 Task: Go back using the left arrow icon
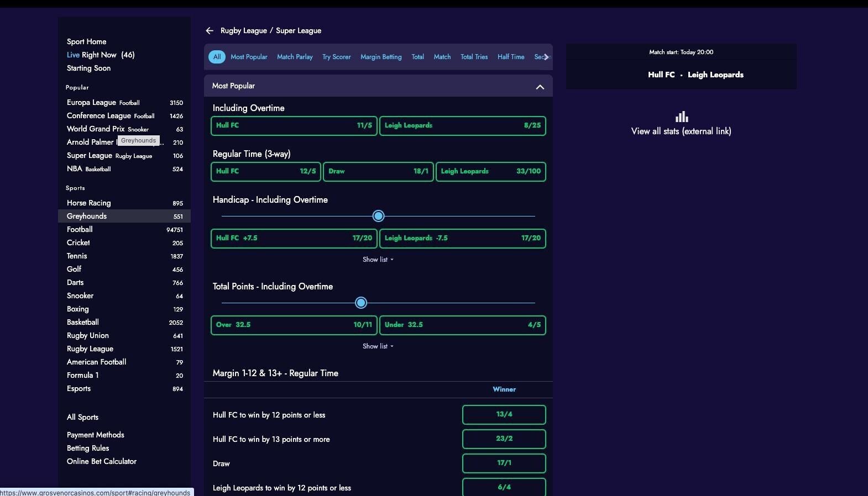pyautogui.click(x=210, y=31)
